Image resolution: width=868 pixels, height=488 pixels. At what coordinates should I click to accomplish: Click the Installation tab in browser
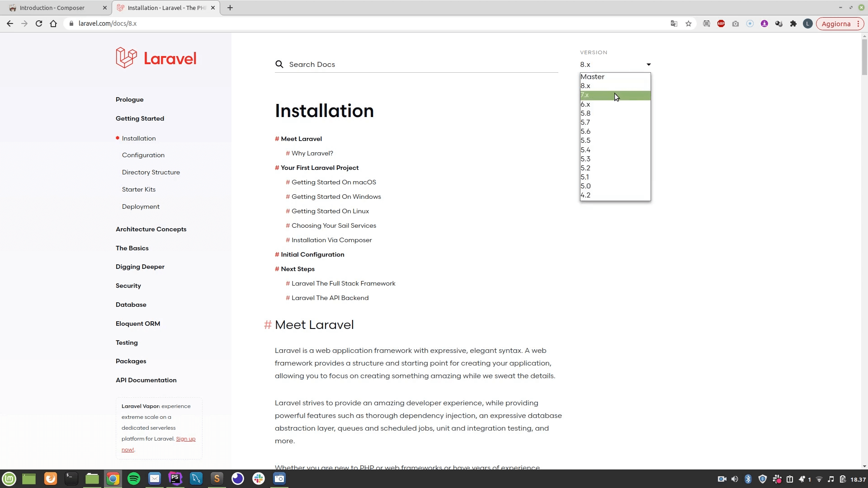[x=167, y=8]
